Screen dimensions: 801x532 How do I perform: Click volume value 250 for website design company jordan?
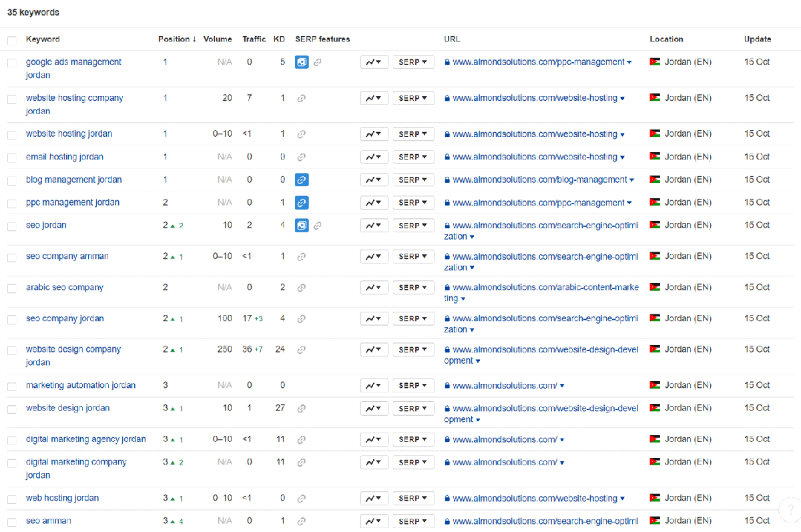224,349
